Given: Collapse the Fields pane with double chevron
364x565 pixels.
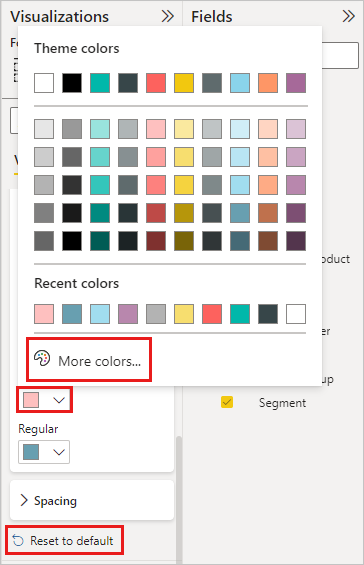Looking at the screenshot, I should (349, 16).
